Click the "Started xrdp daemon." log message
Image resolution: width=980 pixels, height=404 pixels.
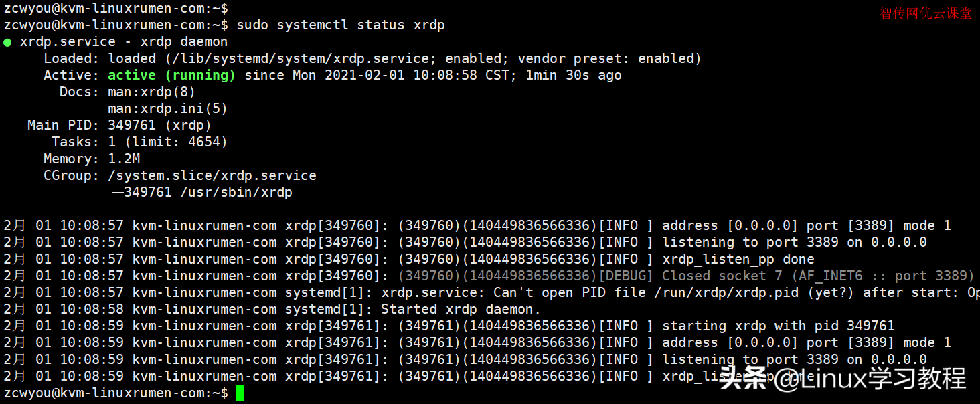461,310
